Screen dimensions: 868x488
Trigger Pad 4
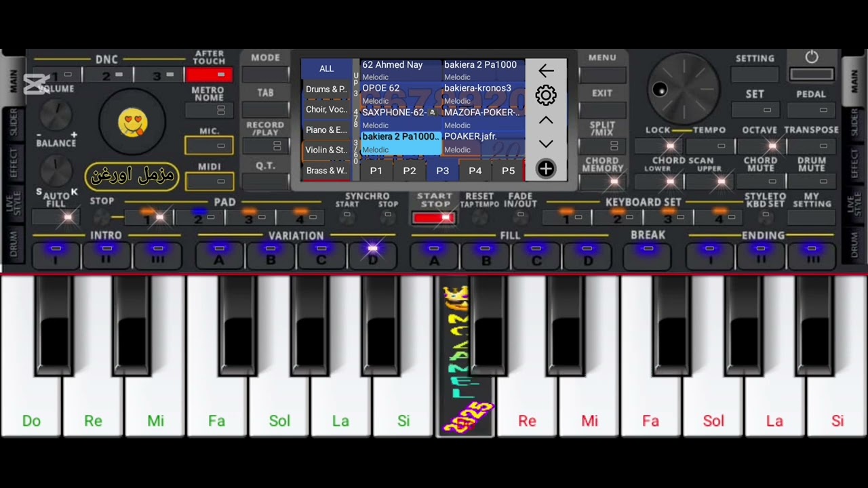click(300, 217)
